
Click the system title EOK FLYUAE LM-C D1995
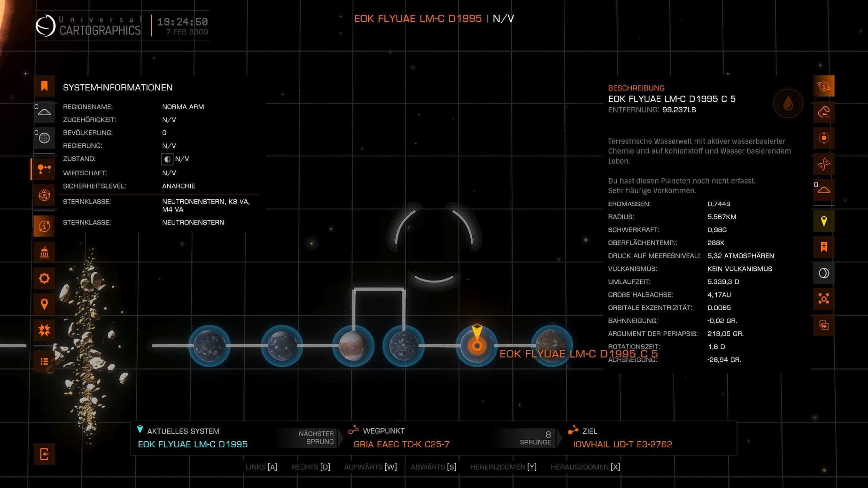point(417,18)
